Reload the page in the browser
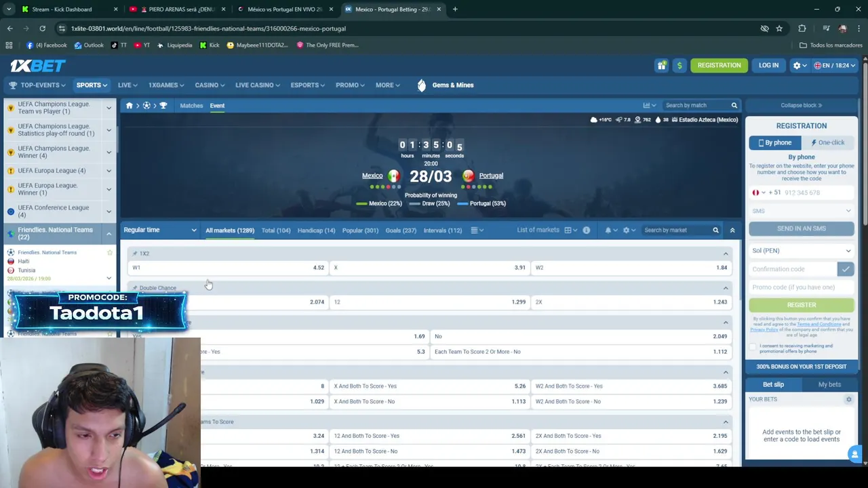This screenshot has height=488, width=868. coord(42,28)
